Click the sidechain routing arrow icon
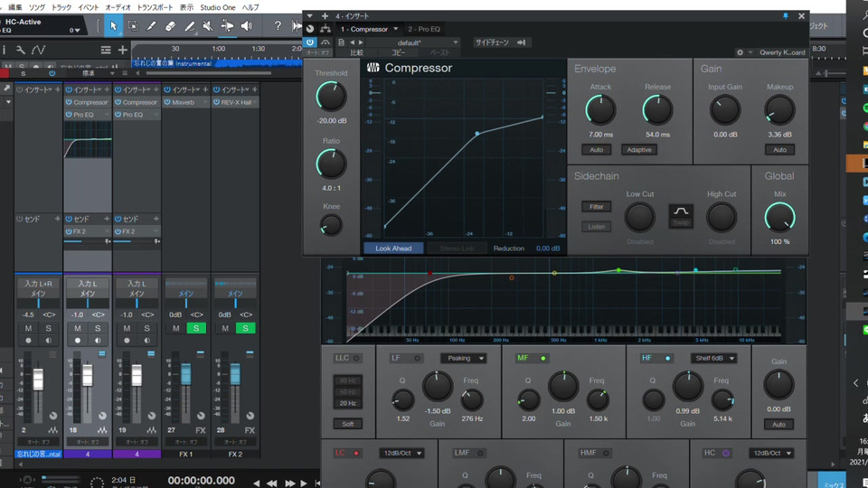The height and width of the screenshot is (488, 868). click(521, 42)
